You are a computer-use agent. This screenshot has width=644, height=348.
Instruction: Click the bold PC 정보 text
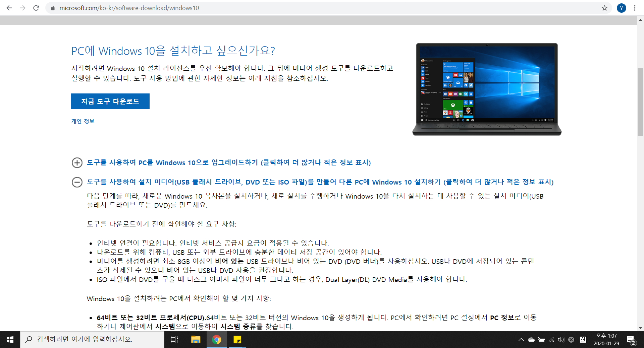tap(502, 318)
